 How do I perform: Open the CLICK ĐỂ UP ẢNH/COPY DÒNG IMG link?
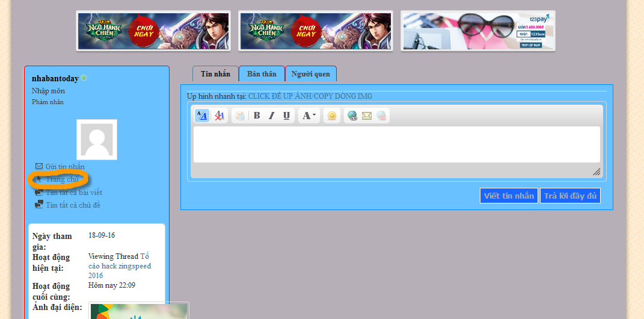point(310,96)
